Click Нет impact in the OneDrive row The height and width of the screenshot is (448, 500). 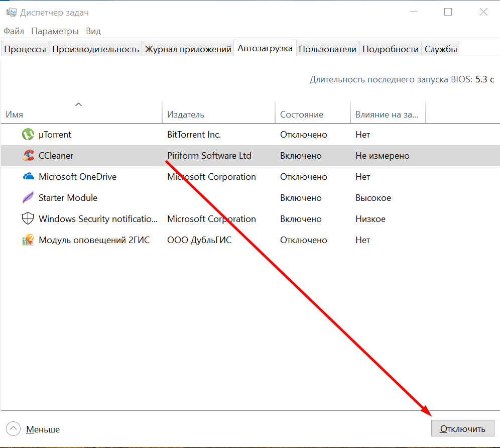(362, 176)
